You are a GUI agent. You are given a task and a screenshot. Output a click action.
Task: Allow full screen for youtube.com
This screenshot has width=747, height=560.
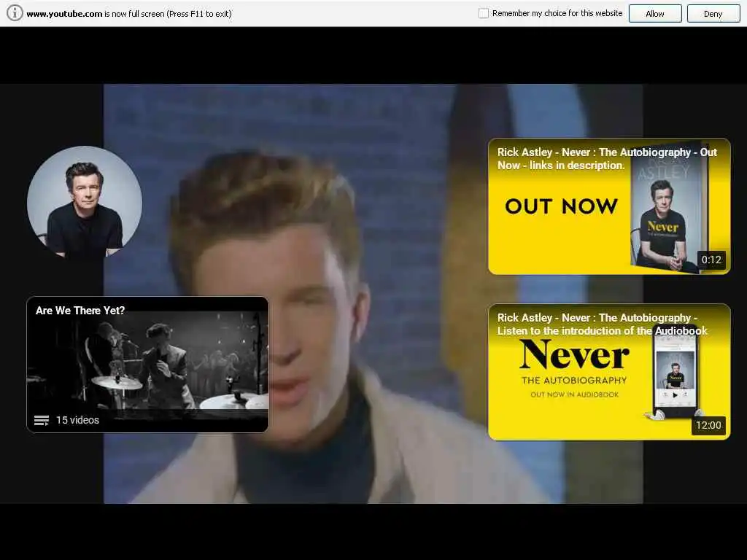pyautogui.click(x=655, y=14)
